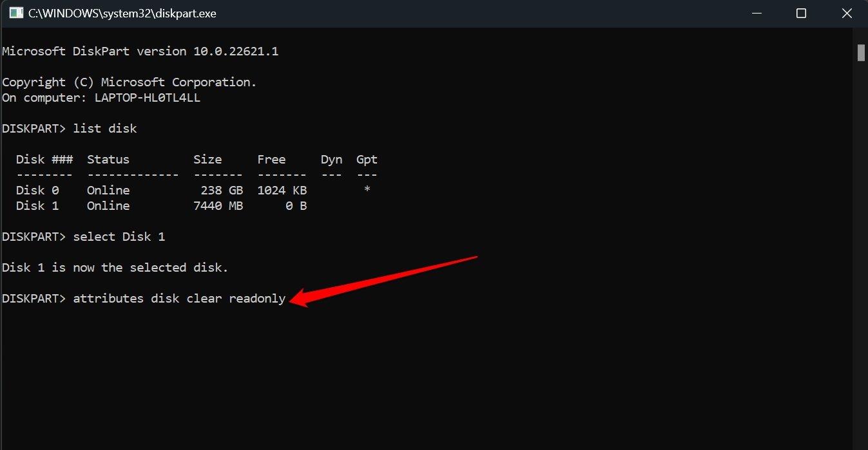Click the 'Status' column header

point(108,159)
